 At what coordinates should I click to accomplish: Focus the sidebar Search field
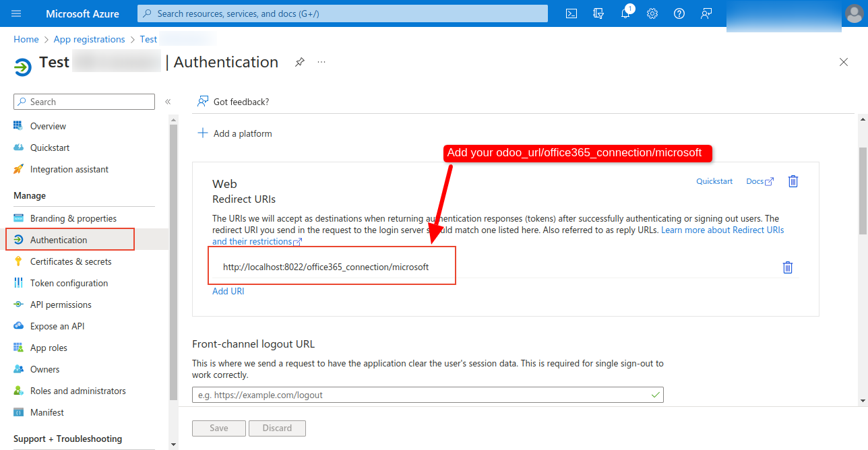click(x=84, y=102)
